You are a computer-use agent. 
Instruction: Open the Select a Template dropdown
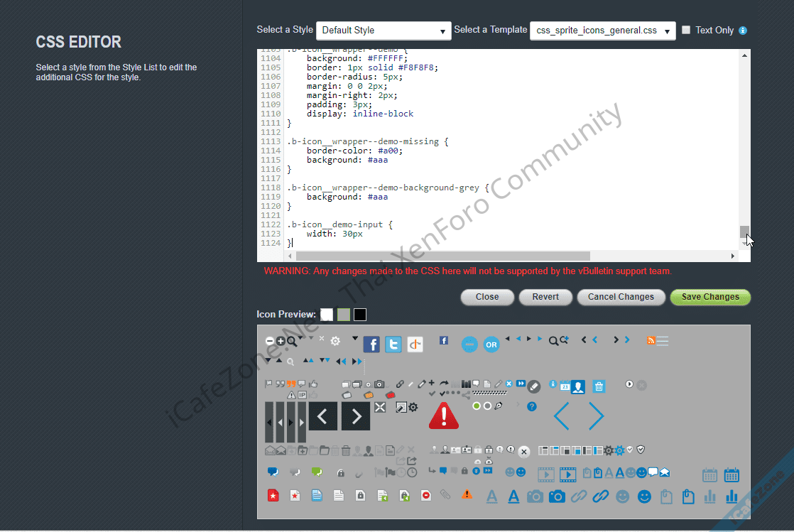(602, 31)
